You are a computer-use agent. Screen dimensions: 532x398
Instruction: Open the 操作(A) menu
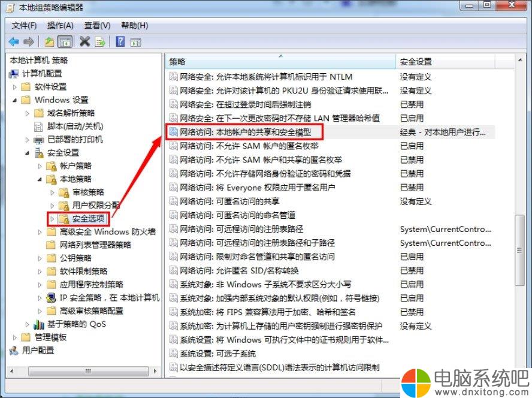(61, 25)
